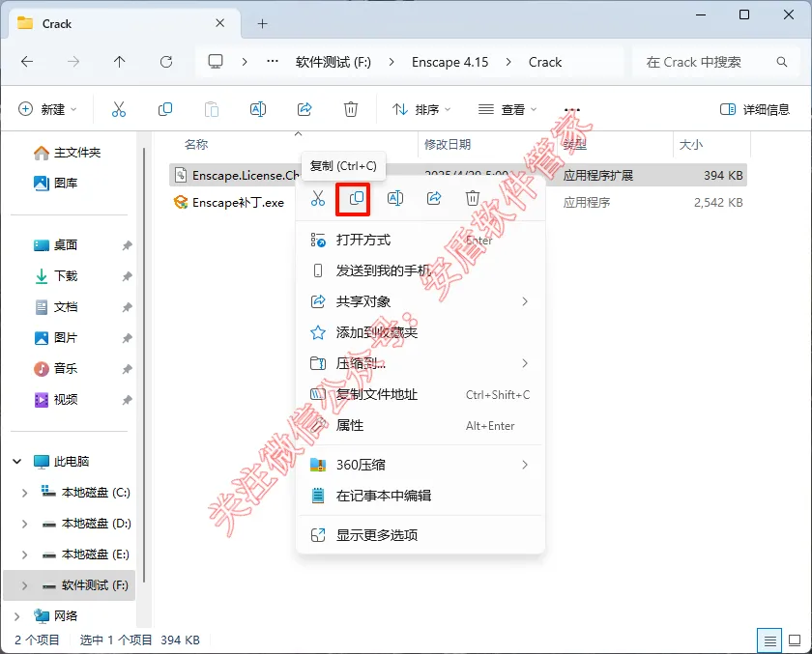Unpin 文档 using its pin icon

[x=127, y=307]
